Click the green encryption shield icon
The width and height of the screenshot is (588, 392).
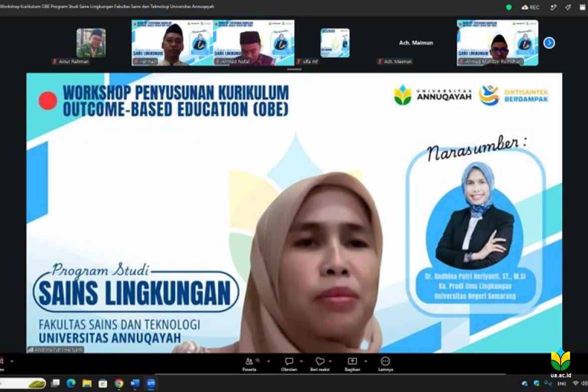509,7
